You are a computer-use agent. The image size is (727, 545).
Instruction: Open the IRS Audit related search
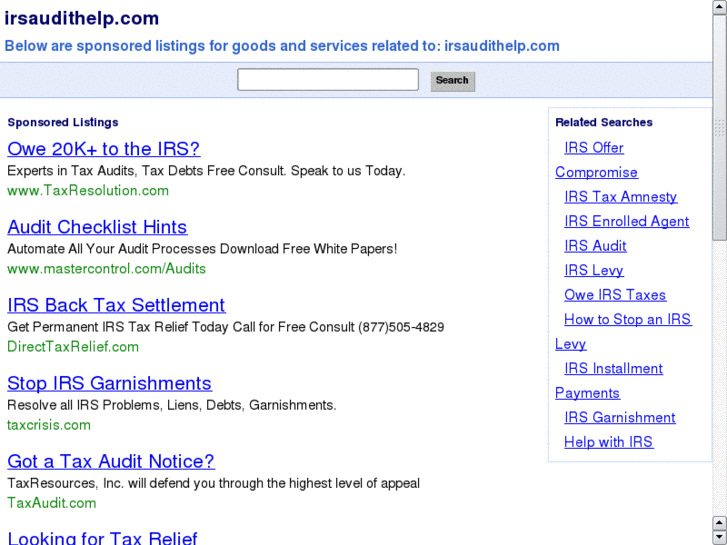click(595, 246)
